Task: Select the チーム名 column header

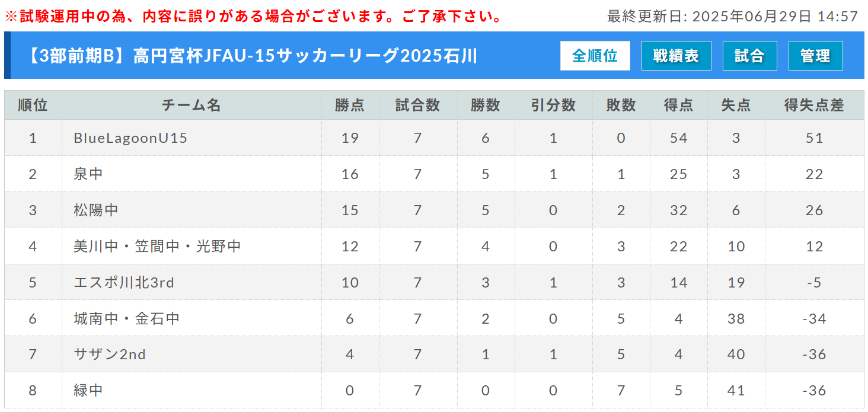Action: tap(192, 106)
